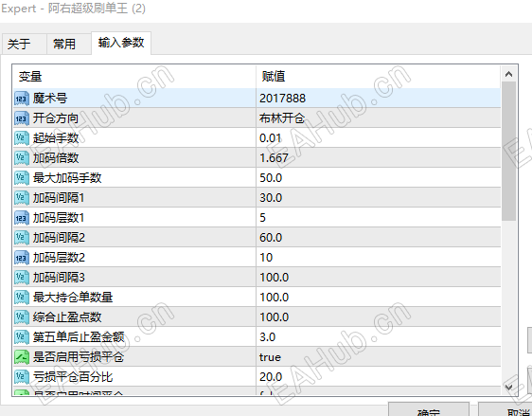Select the 最大加码手数 variable name
Viewport: 532px width, 416px height.
point(67,178)
